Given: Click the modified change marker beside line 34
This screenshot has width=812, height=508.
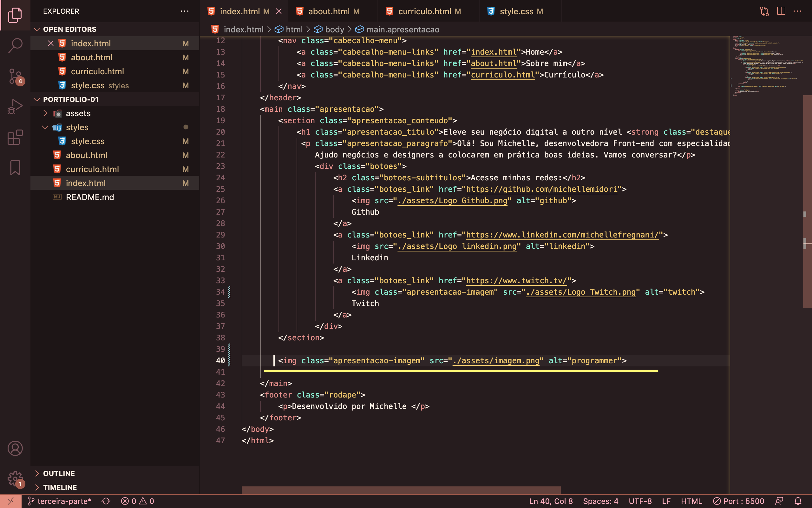Looking at the screenshot, I should 230,292.
